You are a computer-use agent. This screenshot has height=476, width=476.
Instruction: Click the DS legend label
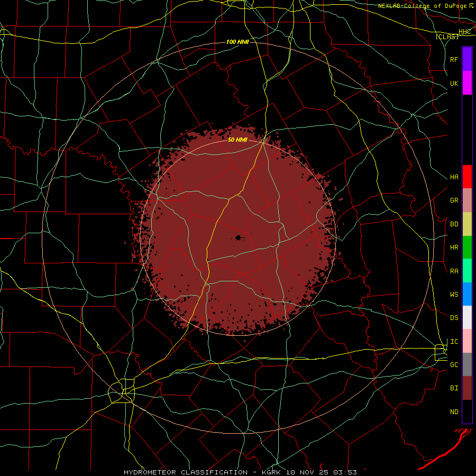point(454,318)
